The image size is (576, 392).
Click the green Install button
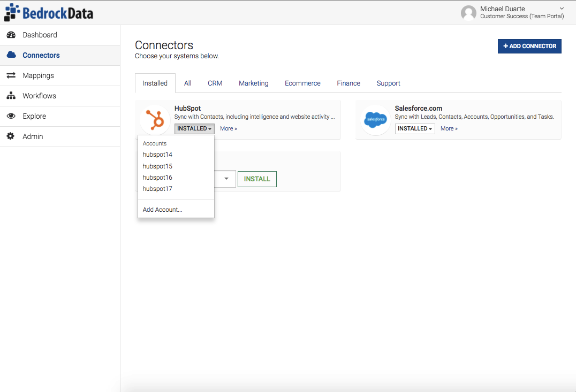click(257, 179)
